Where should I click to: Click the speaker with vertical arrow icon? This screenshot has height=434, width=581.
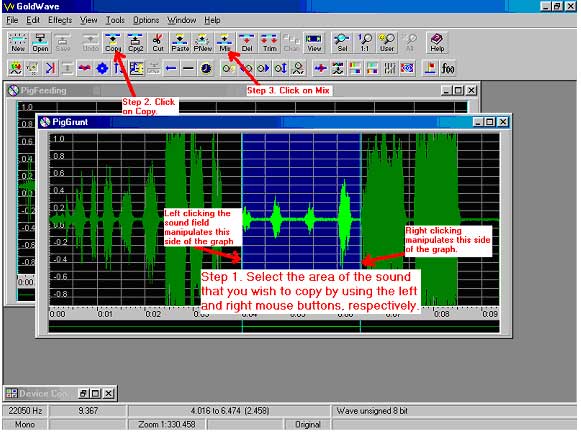click(x=281, y=68)
